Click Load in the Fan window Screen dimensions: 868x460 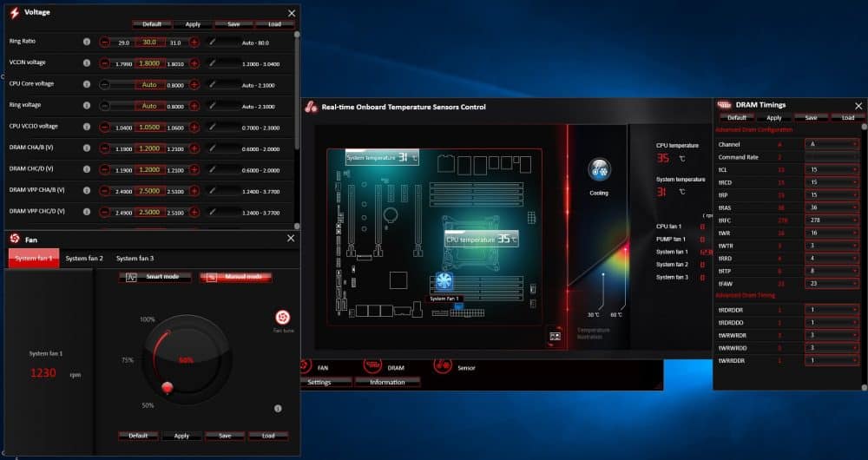pyautogui.click(x=268, y=437)
